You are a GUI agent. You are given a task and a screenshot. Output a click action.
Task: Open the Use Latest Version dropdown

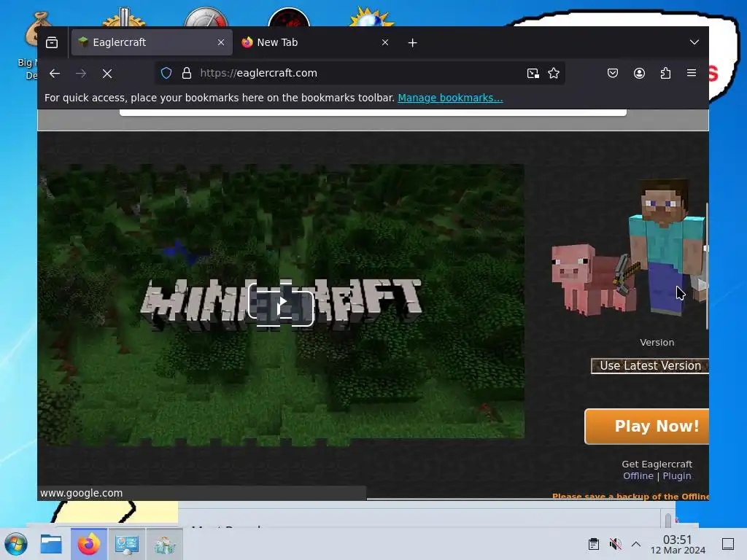[x=650, y=366]
